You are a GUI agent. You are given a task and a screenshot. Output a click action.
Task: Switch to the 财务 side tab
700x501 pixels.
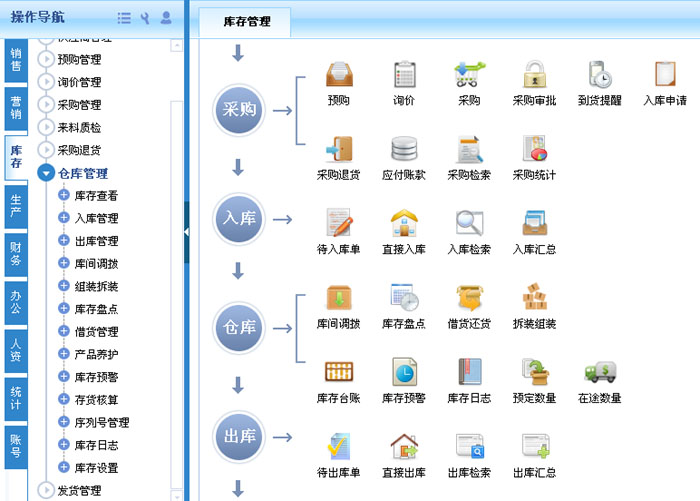coord(15,253)
